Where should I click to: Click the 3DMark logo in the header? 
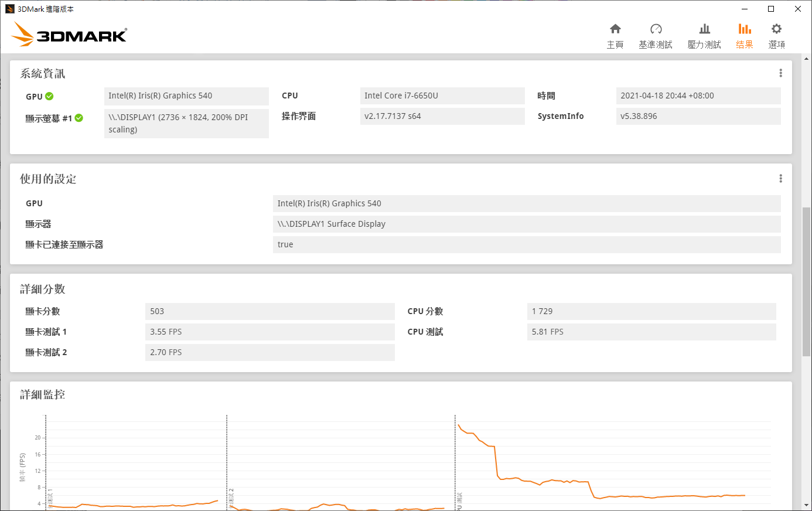(x=69, y=35)
